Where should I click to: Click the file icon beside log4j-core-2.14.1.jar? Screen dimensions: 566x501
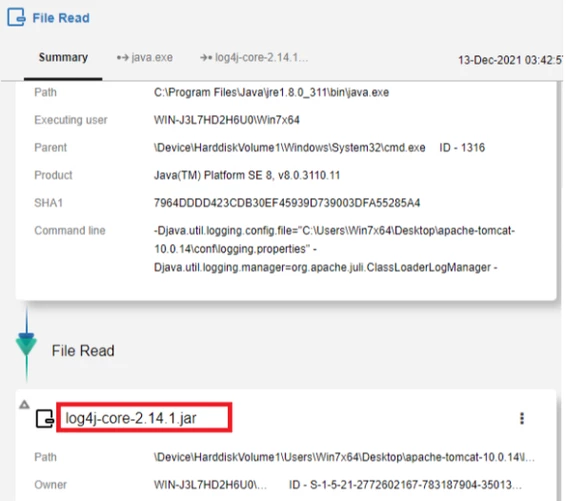(45, 419)
